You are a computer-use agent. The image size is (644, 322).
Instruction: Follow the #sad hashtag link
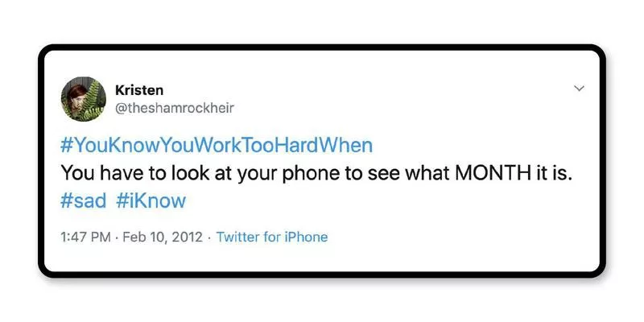[83, 200]
